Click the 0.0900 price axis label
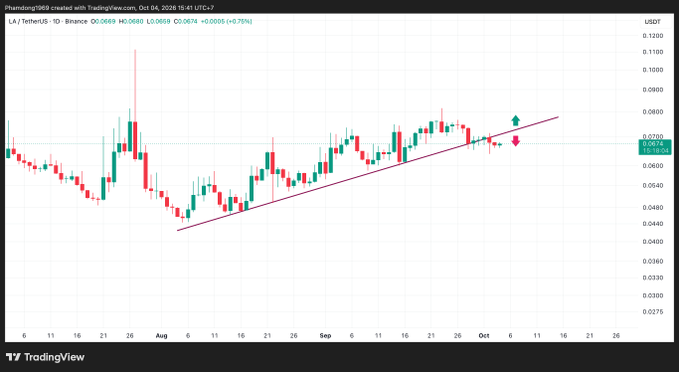This screenshot has height=372, width=679. coord(653,90)
